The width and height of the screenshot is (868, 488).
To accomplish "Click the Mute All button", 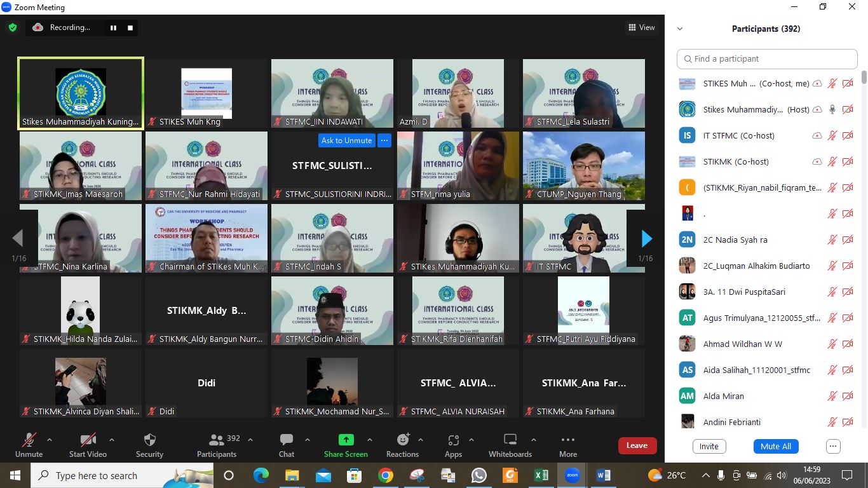I will click(775, 446).
